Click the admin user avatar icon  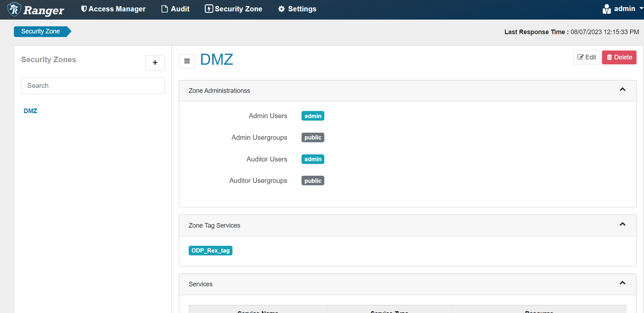pyautogui.click(x=607, y=9)
